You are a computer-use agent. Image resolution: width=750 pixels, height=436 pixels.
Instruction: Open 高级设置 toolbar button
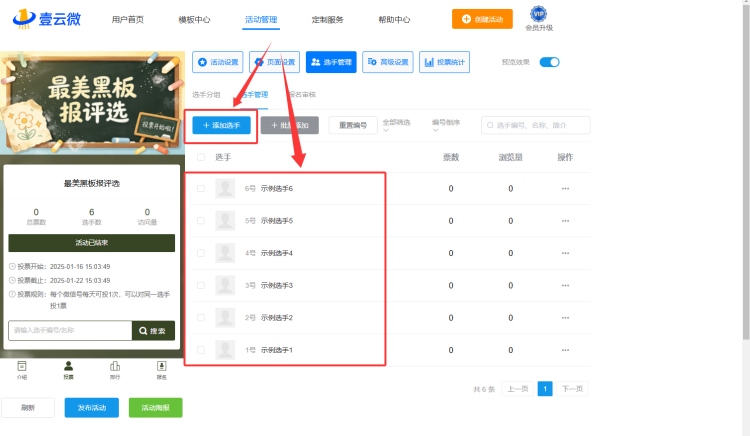388,62
